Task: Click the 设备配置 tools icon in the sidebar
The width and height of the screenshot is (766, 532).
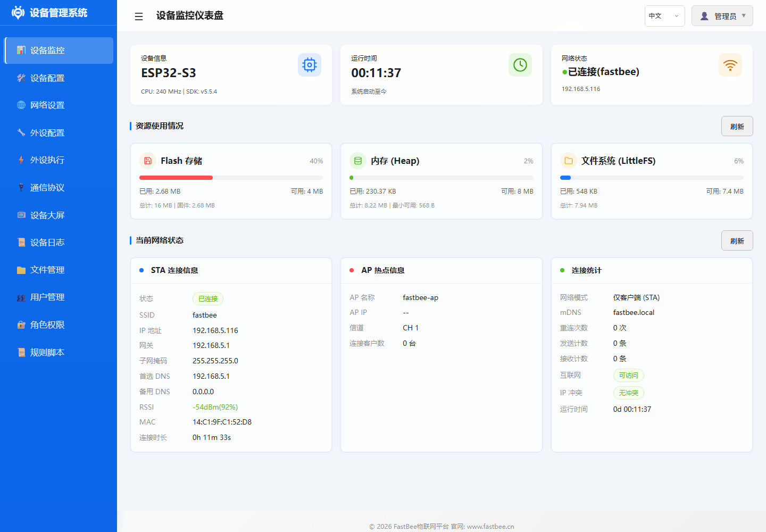Action: click(x=21, y=78)
